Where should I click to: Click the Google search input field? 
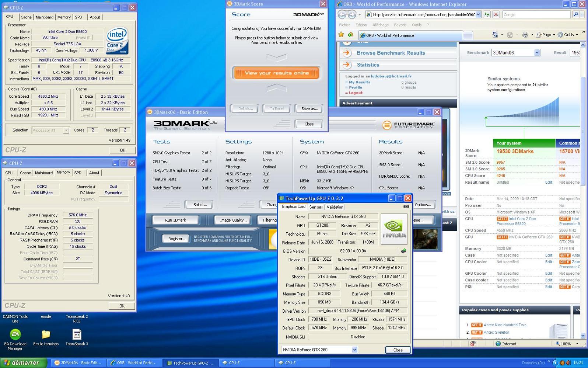536,14
